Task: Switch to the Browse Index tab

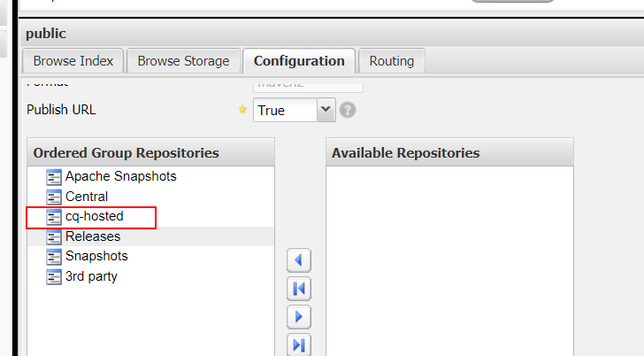Action: click(x=73, y=61)
